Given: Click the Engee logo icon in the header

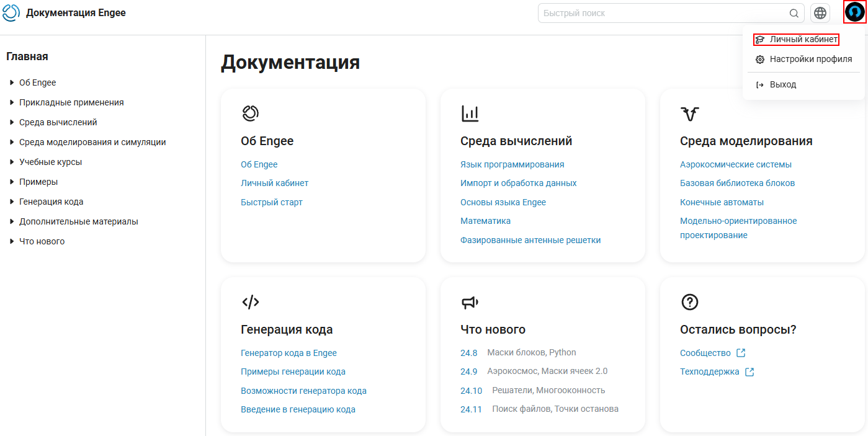Looking at the screenshot, I should coord(11,12).
